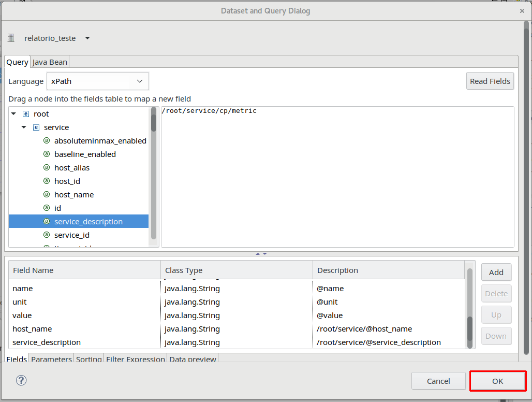Open the xPath language combo box
The image size is (532, 402).
[98, 81]
